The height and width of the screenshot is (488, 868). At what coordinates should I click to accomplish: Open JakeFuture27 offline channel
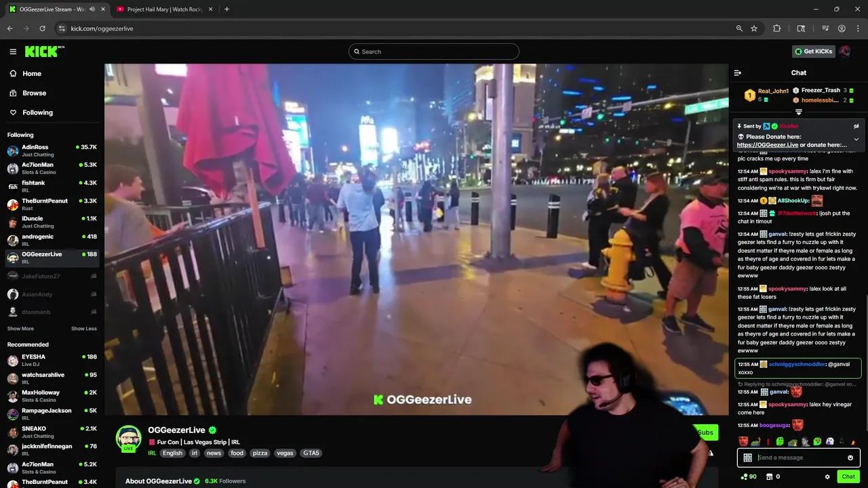(x=52, y=277)
